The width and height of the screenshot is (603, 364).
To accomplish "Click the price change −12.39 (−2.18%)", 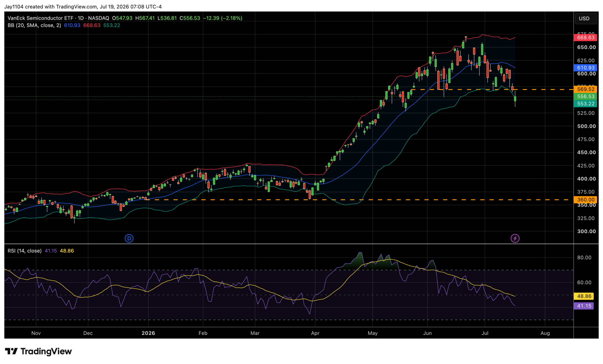I will point(222,18).
